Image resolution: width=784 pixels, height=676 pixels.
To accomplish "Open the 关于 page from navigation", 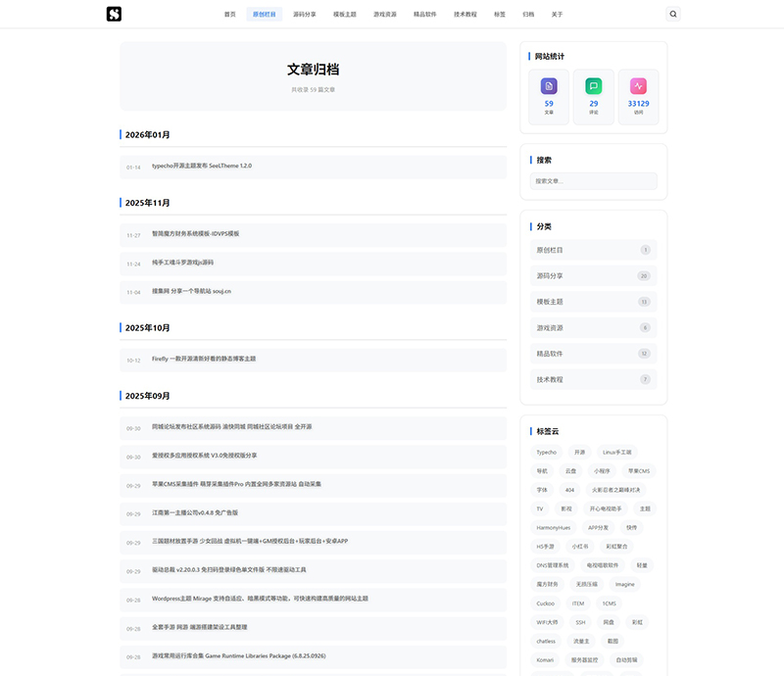I will pyautogui.click(x=557, y=15).
